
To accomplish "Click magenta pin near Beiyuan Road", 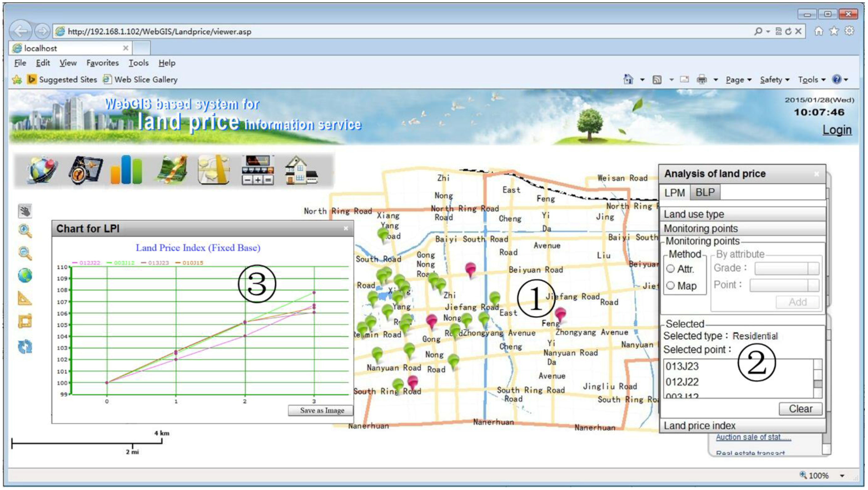I will point(470,270).
